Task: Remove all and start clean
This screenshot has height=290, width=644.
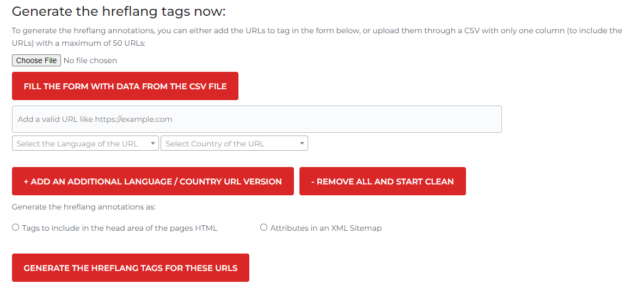Action: (x=382, y=181)
